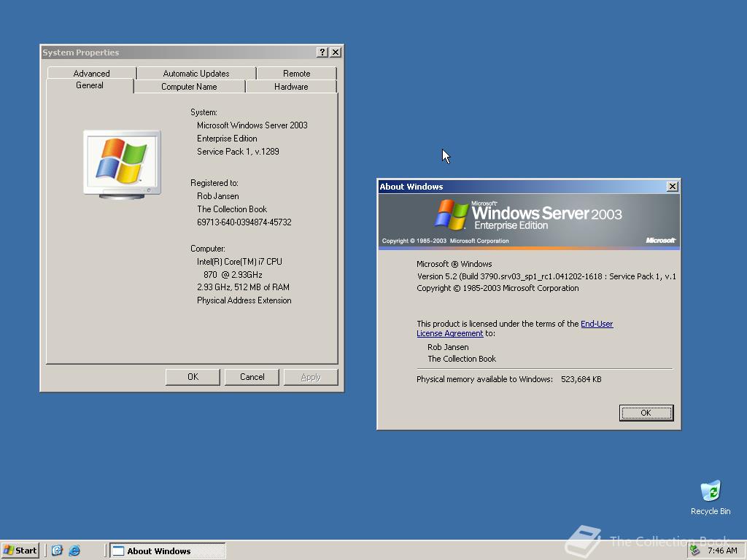
Task: Click the 'System:' label
Action: coord(204,112)
